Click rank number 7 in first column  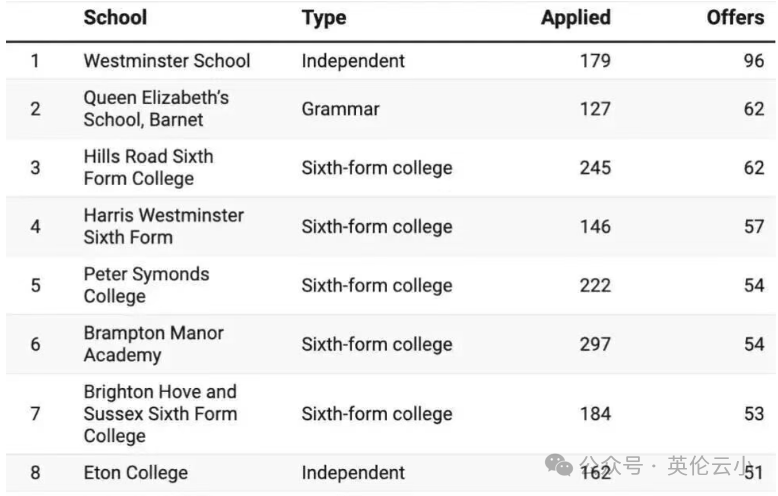point(35,414)
